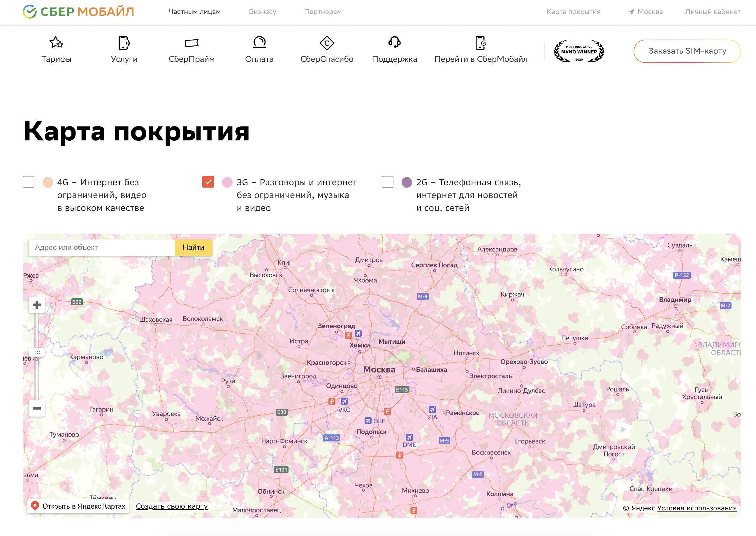Enable the 4G coverage checkbox
The width and height of the screenshot is (756, 536).
(x=29, y=182)
